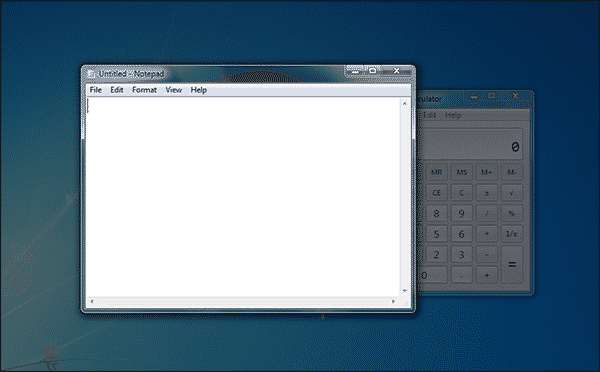Screen dimensions: 600x372
Task: Click the CE button on Calculator
Action: coord(437,193)
